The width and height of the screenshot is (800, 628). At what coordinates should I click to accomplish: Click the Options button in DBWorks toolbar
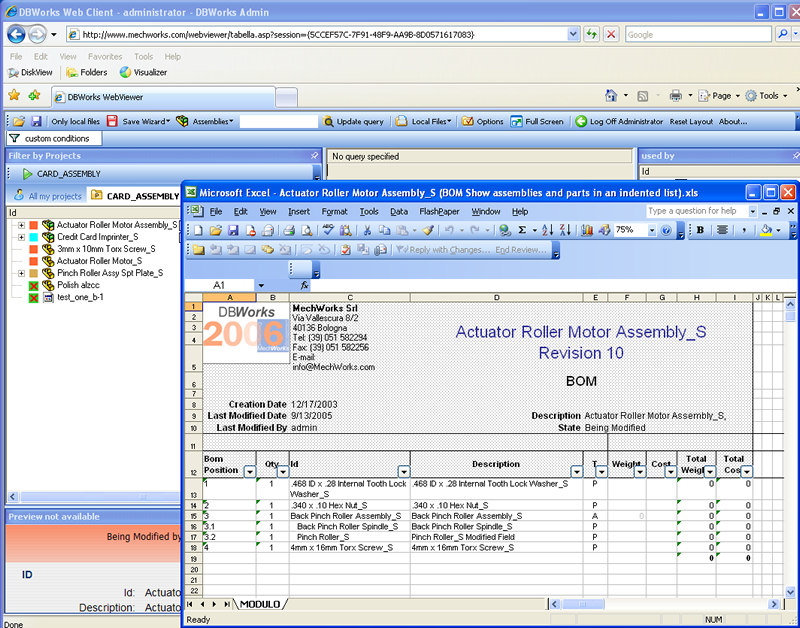pyautogui.click(x=482, y=121)
